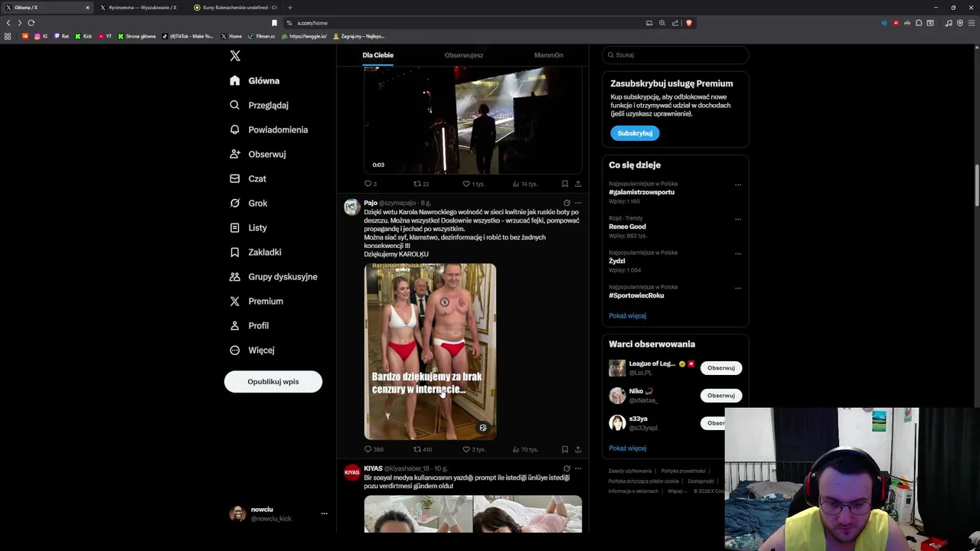Bookmark the video post
The height and width of the screenshot is (551, 980).
565,184
